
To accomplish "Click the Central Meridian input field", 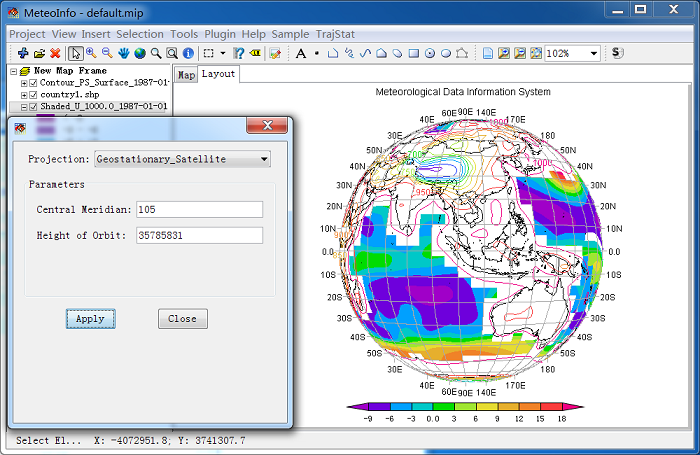I will (200, 209).
